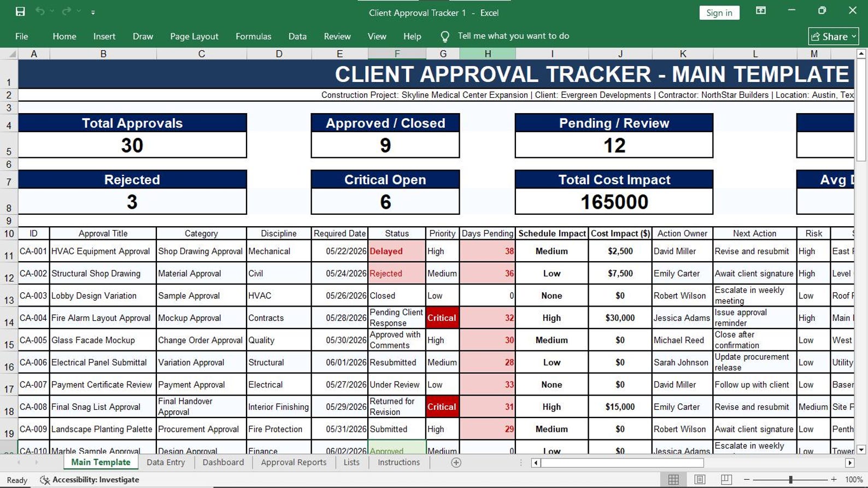Click horizontal scrollbar left arrow

point(536,463)
